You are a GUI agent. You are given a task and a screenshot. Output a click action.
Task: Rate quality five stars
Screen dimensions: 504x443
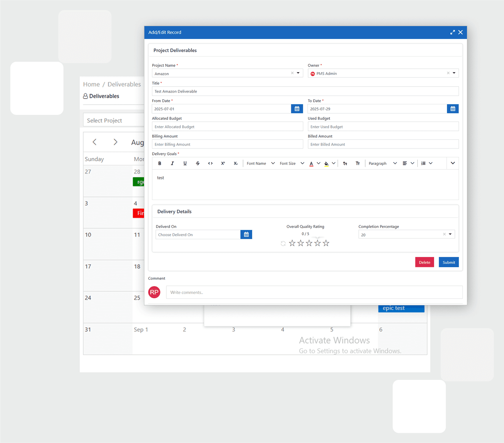326,243
